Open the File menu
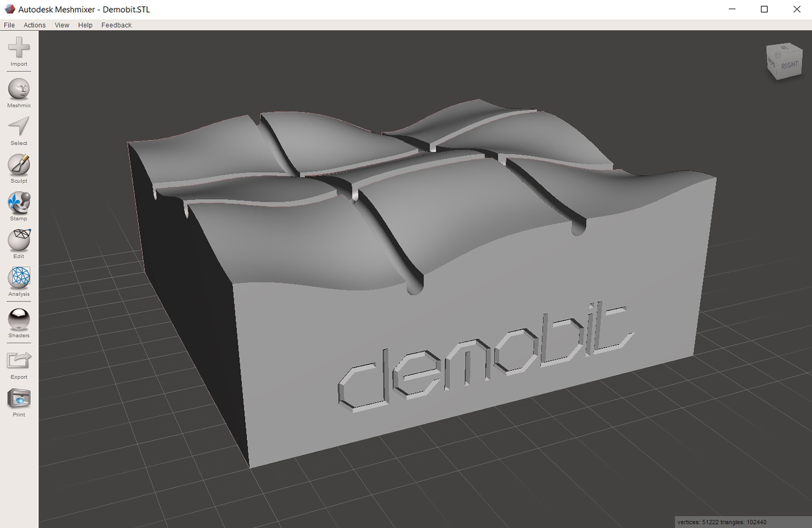The height and width of the screenshot is (528, 812). [9, 25]
